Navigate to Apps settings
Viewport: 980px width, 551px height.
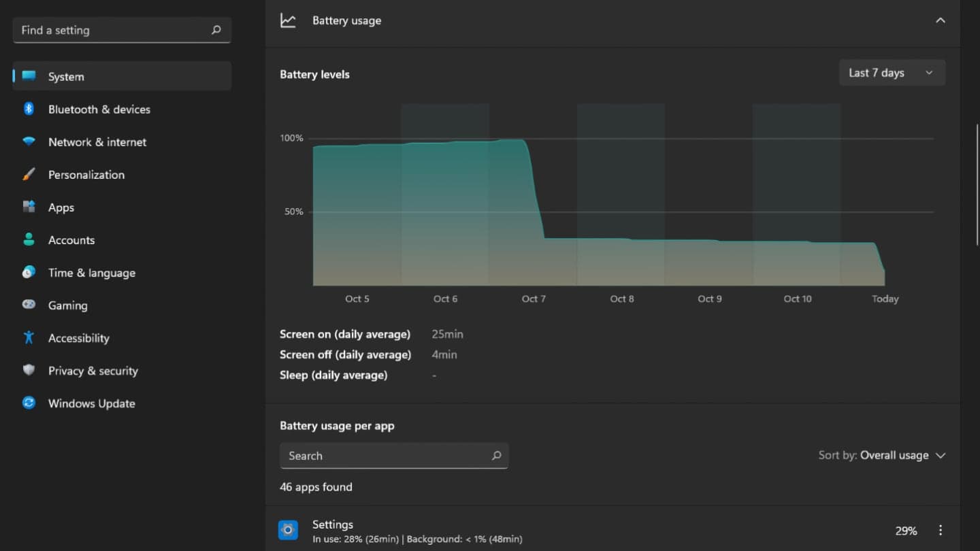[x=122, y=207]
